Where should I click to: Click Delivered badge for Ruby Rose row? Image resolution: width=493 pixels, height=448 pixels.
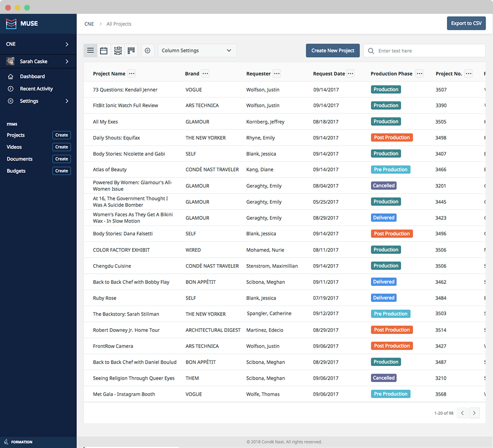(x=384, y=298)
